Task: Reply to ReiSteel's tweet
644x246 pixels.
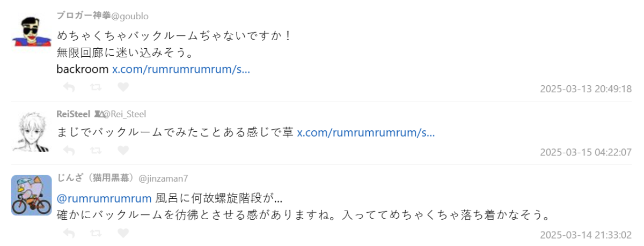Action: (x=69, y=151)
